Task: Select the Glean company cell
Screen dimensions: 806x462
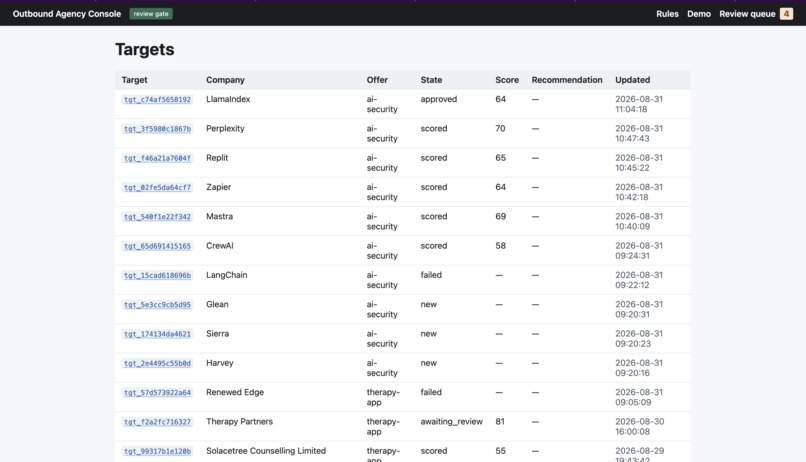Action: [217, 304]
